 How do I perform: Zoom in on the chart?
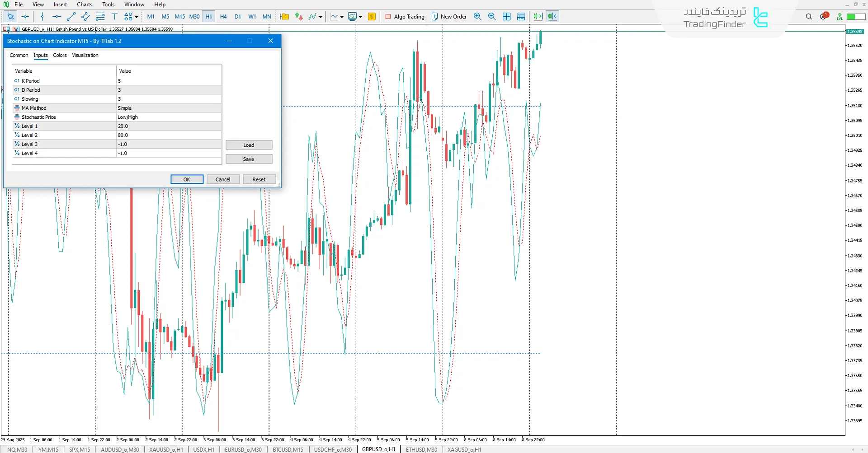coord(477,16)
